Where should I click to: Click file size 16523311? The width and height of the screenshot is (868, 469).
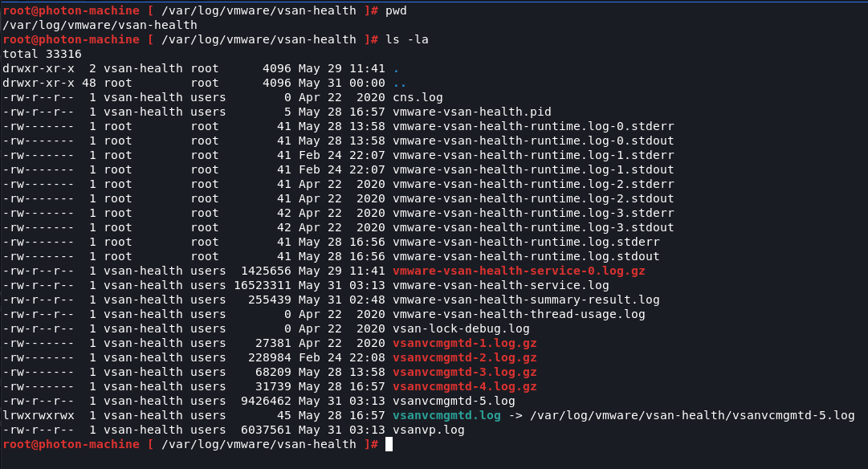click(263, 285)
